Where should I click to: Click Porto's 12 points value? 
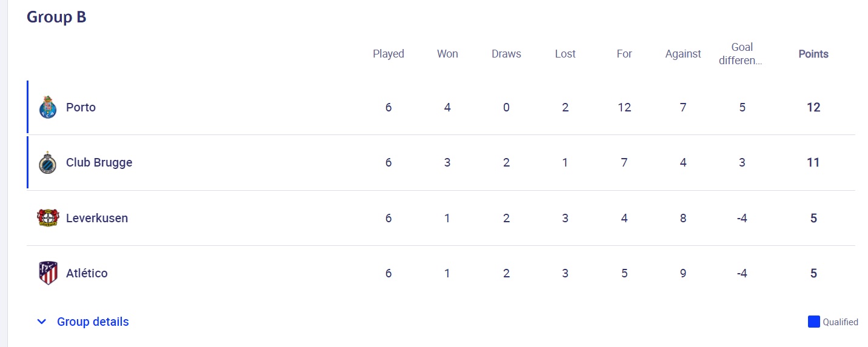tap(813, 107)
